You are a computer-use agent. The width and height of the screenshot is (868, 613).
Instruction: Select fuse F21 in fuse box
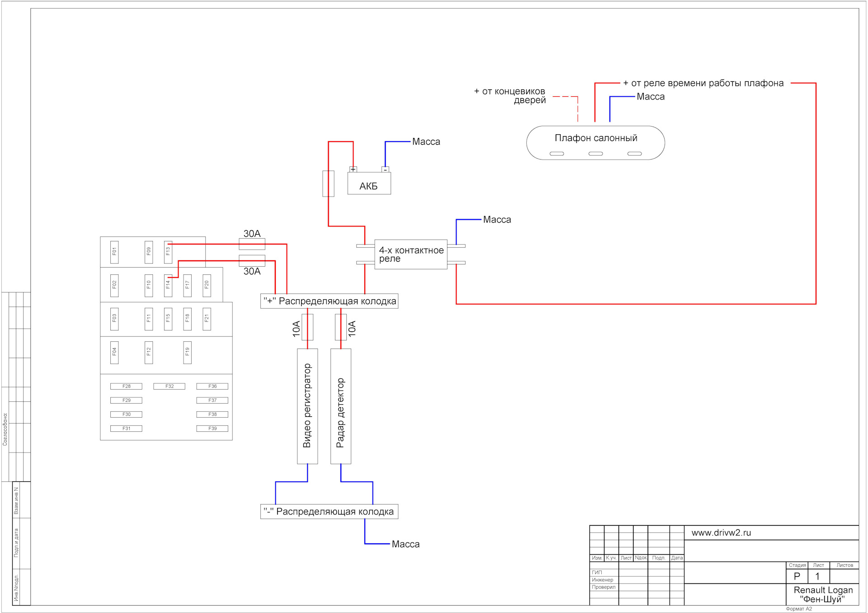click(207, 319)
